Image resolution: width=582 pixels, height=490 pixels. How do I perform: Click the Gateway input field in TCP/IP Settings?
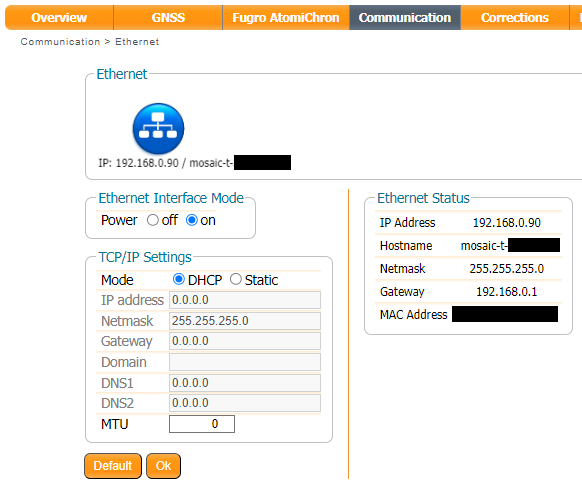[245, 341]
